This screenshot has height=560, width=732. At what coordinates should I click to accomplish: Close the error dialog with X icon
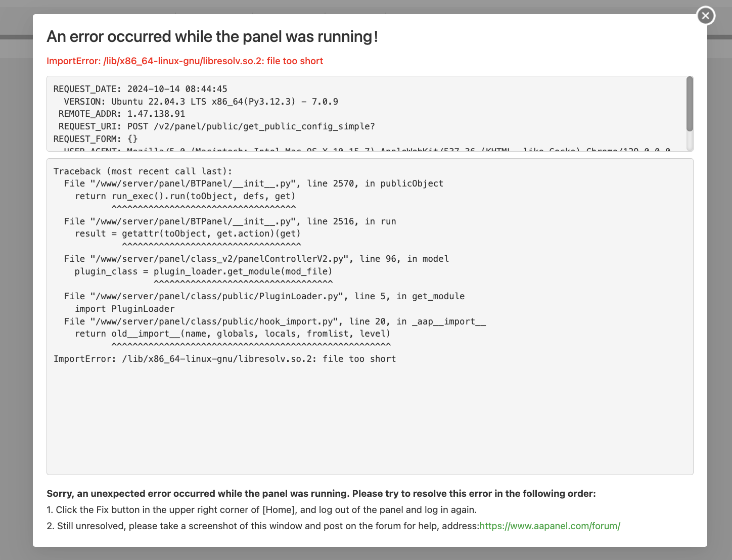click(706, 16)
